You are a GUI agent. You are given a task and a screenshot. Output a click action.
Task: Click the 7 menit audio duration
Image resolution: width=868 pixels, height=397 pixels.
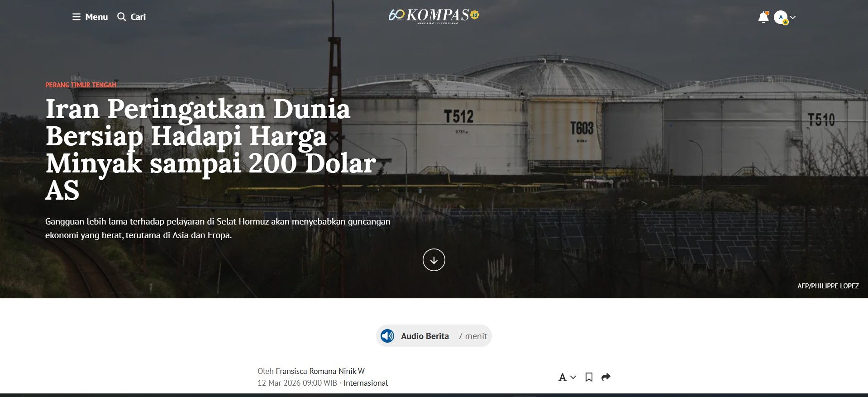(x=472, y=336)
